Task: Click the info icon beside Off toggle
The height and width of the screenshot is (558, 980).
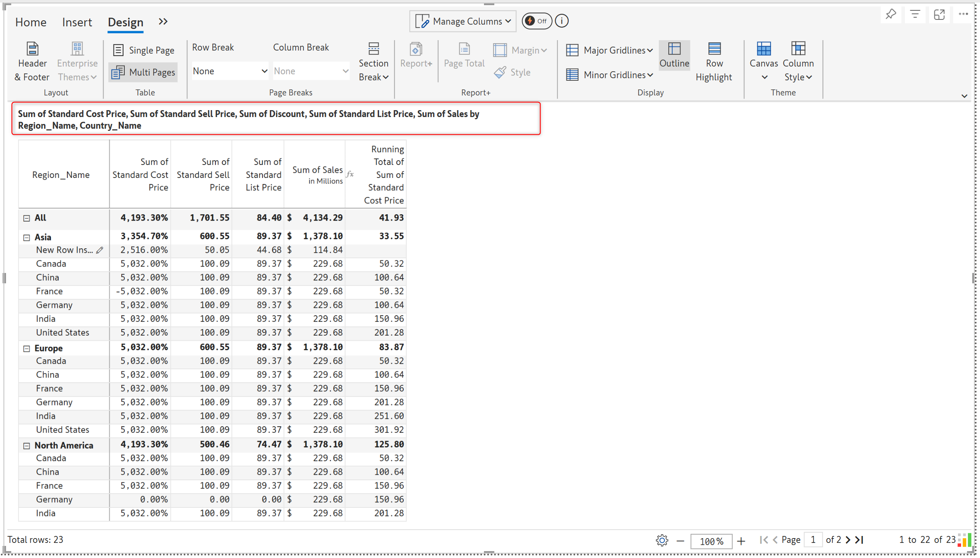Action: tap(561, 21)
